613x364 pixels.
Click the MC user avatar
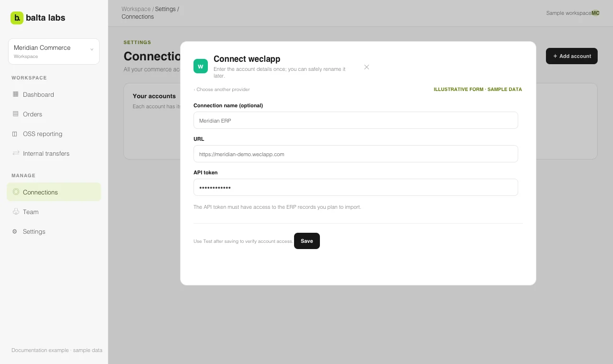(x=595, y=13)
